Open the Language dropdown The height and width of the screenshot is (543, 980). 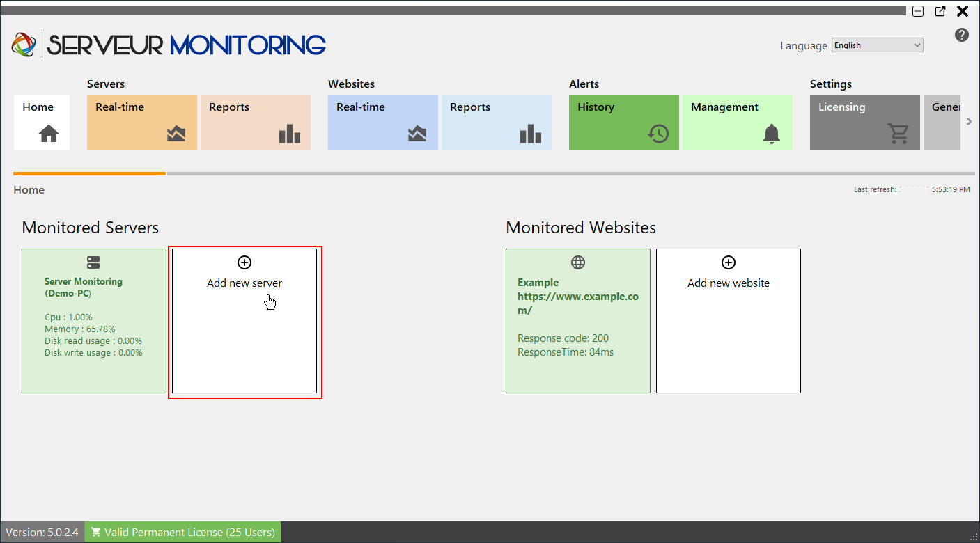click(x=878, y=45)
